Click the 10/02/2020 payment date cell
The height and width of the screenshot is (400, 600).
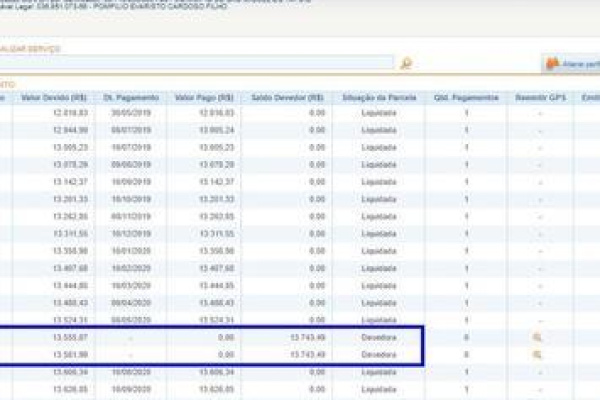131,268
